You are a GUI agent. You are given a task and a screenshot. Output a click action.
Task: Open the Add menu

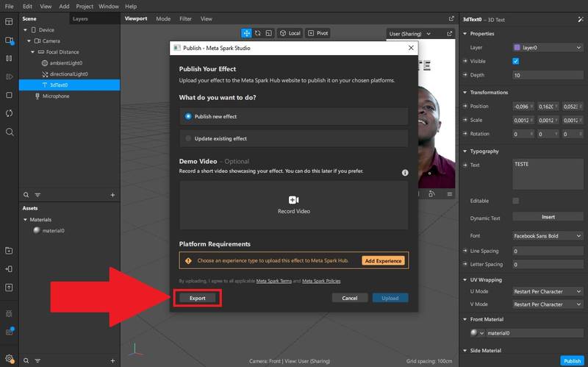coord(64,7)
